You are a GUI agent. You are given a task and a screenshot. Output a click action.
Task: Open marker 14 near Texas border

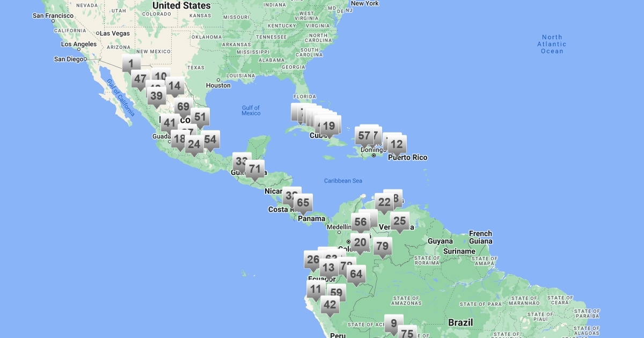(174, 86)
